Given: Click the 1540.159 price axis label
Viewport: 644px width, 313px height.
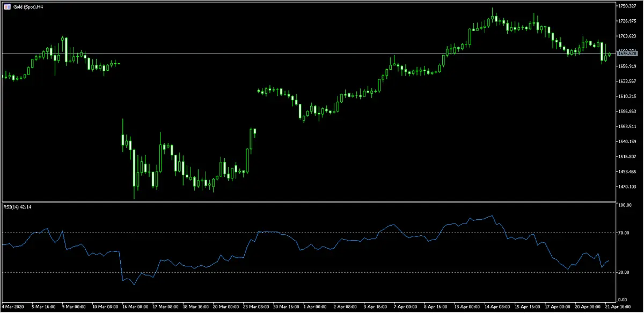Looking at the screenshot, I should [x=627, y=142].
